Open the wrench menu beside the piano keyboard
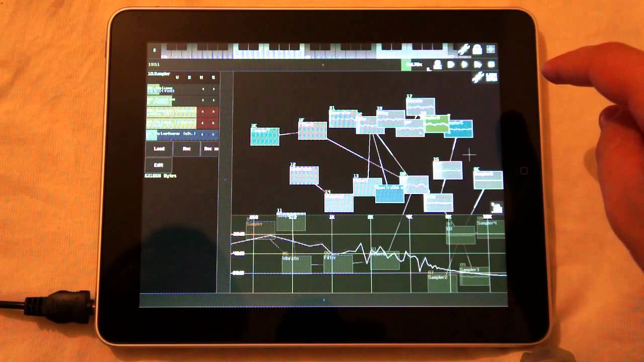Viewport: 644px width, 362px height. pos(464,50)
